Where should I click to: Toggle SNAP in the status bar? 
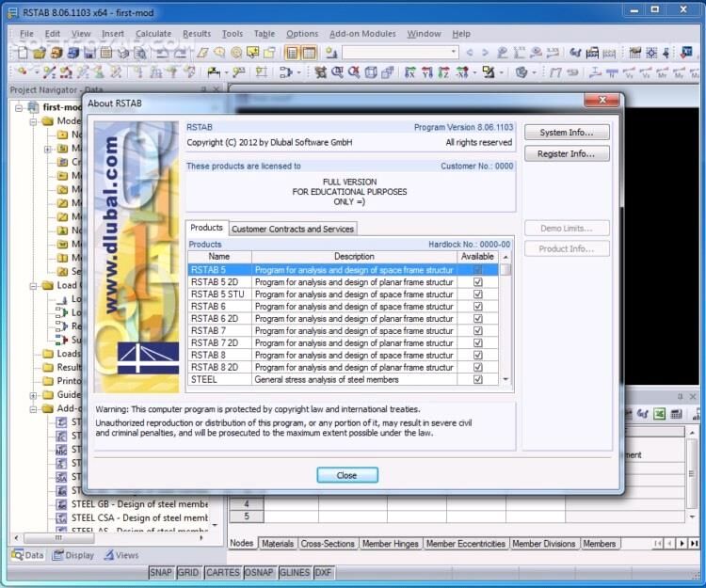(x=161, y=572)
